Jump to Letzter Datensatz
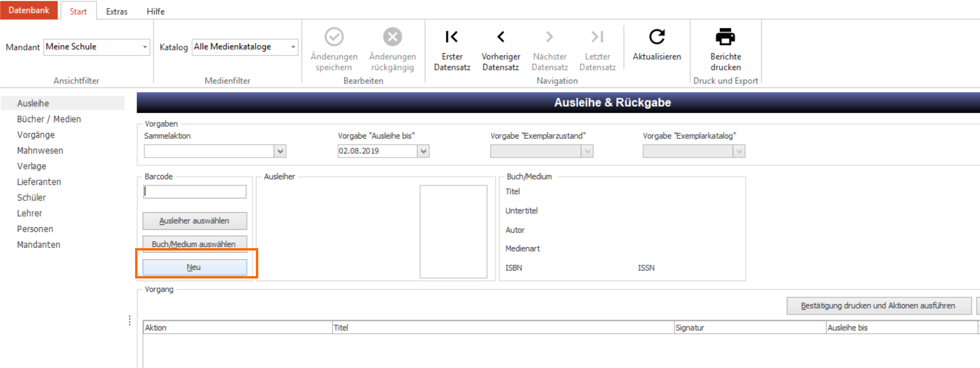 pos(597,37)
